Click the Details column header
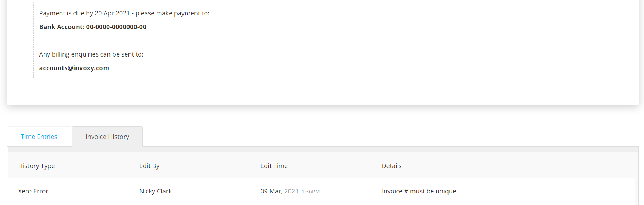This screenshot has width=644, height=205. coord(392,166)
